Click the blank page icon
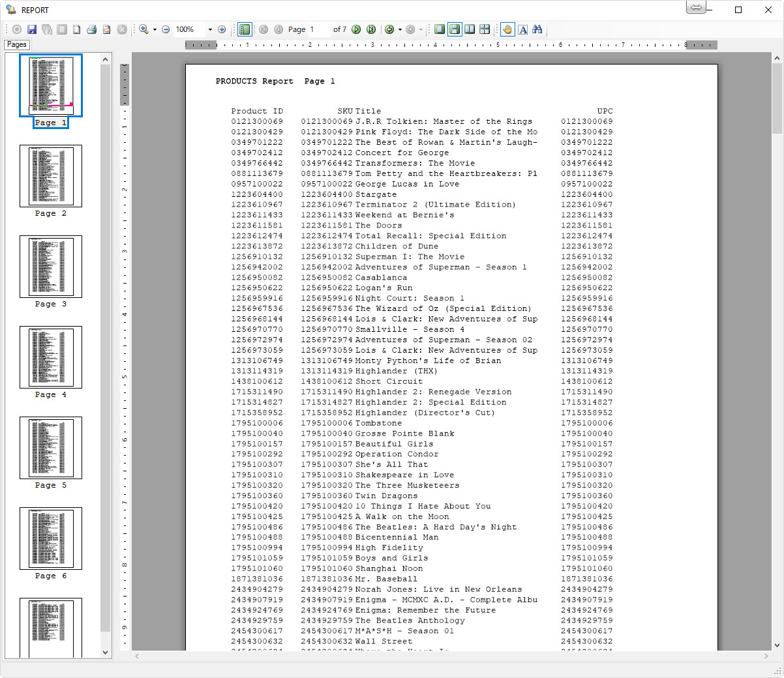The width and height of the screenshot is (784, 678). (x=76, y=29)
